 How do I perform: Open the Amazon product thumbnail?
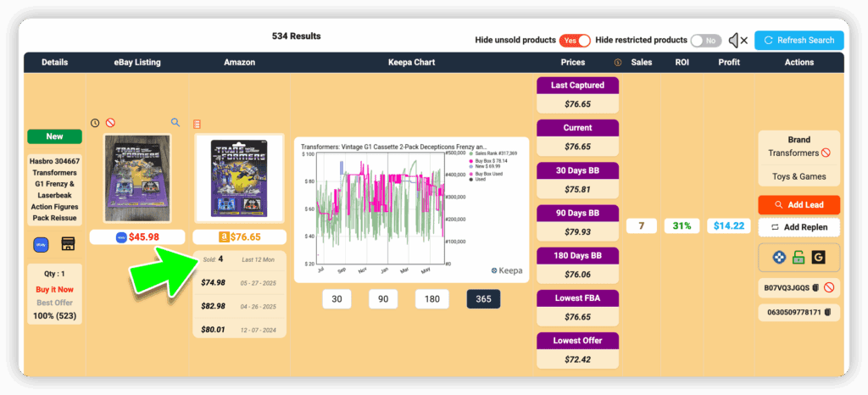239,178
